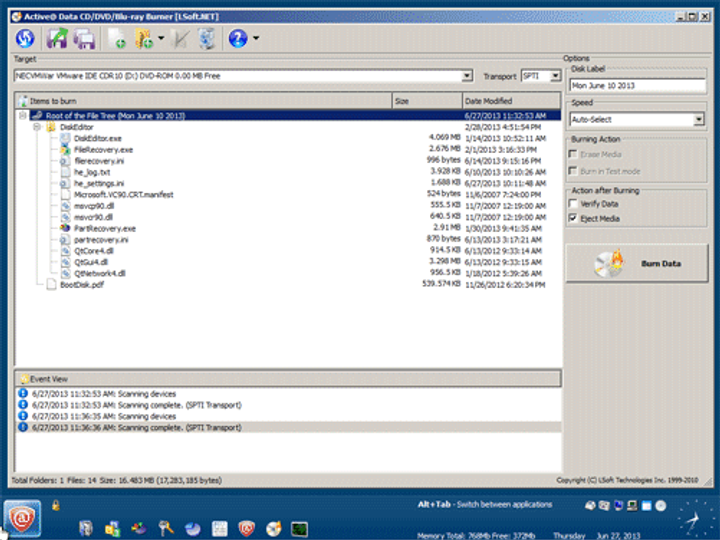Click the Items to burn column header
The width and height of the screenshot is (720, 540).
203,101
